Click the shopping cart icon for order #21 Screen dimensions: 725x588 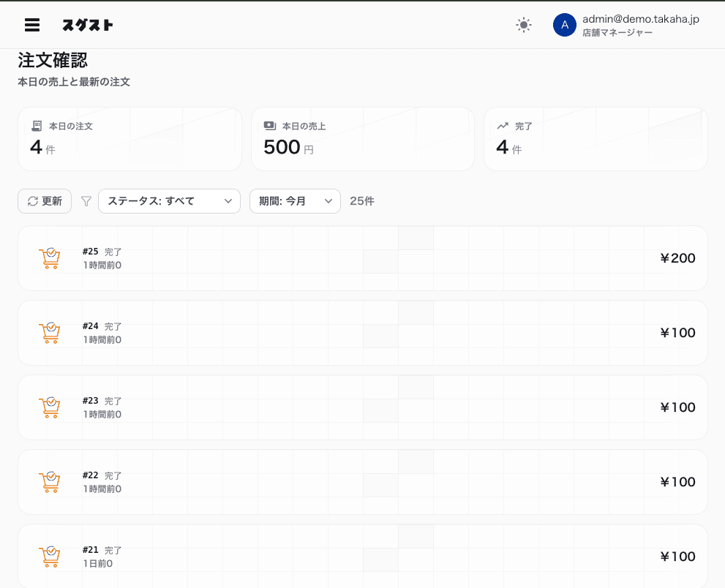(50, 556)
